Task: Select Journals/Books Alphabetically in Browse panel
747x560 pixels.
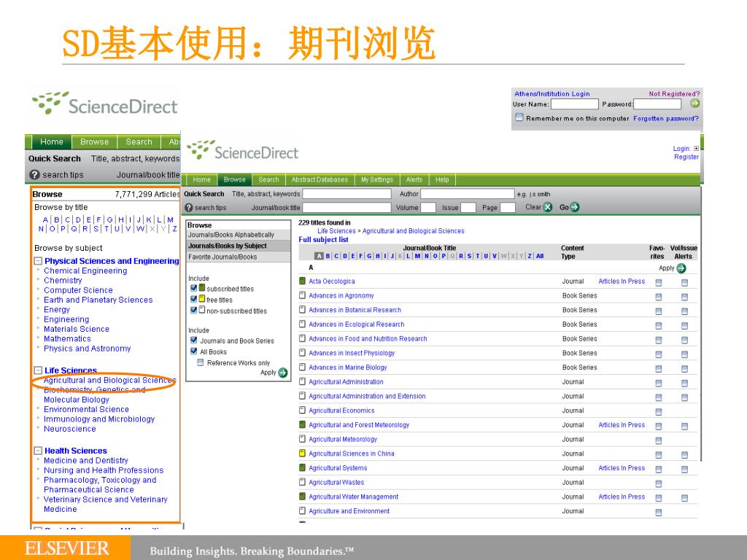Action: click(x=238, y=235)
